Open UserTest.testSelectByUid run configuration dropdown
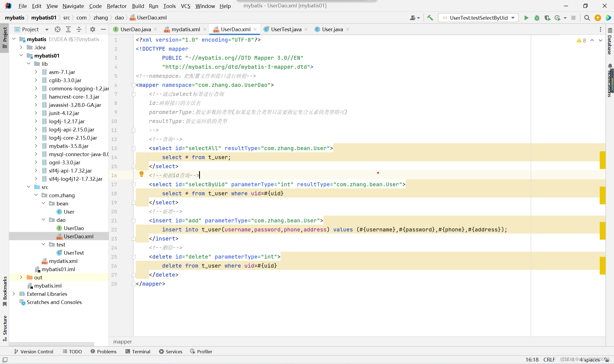Viewport: 614px width, 364px height. click(479, 18)
